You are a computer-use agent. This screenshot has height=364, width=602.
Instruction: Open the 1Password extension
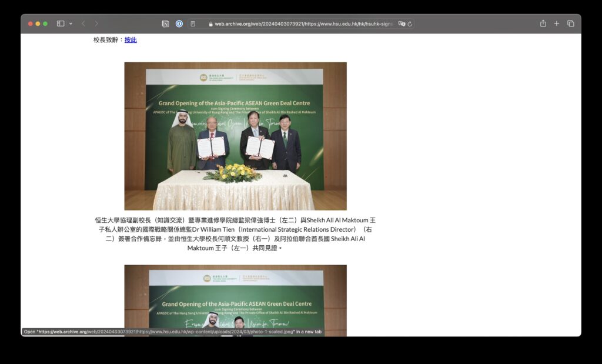tap(179, 24)
